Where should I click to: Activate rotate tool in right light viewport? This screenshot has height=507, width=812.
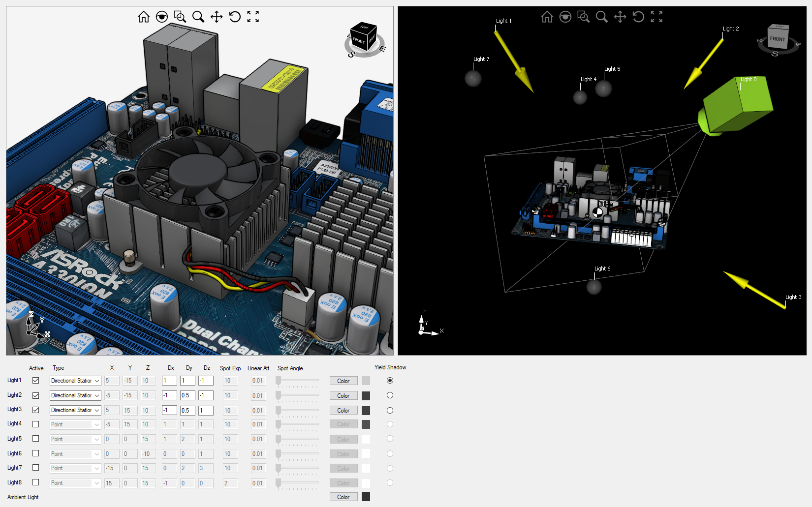638,17
